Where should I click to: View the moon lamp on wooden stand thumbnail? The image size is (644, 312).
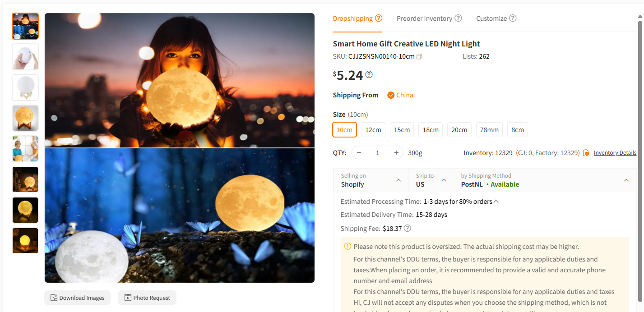click(x=25, y=118)
